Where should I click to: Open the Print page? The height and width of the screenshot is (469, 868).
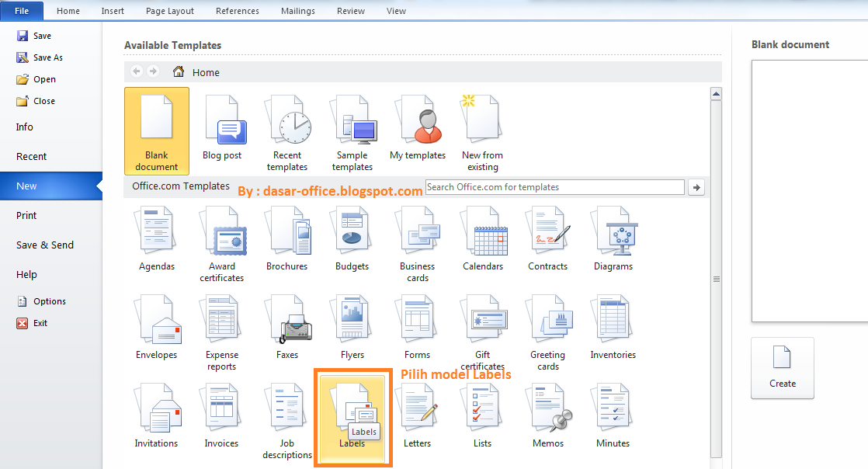point(26,215)
